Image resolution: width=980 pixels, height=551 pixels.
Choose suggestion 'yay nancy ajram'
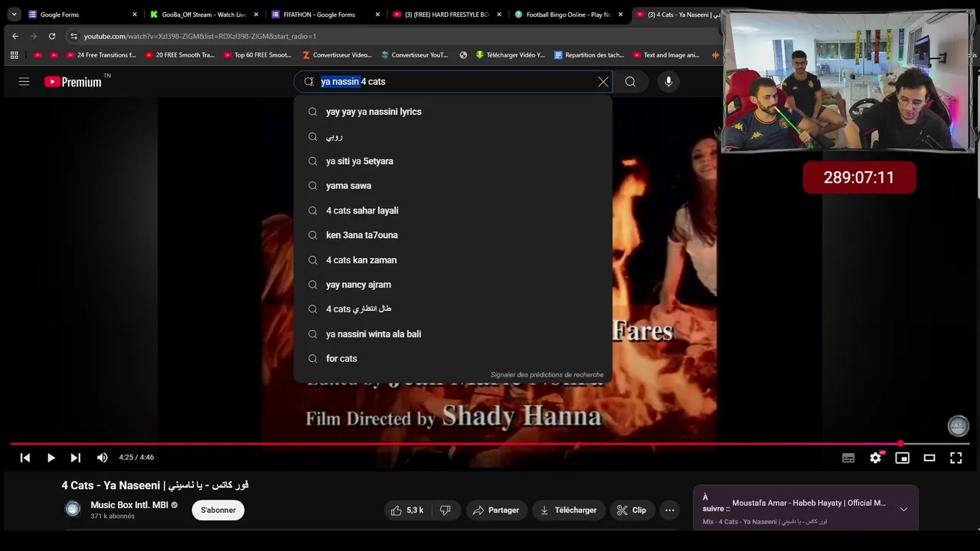pos(453,284)
